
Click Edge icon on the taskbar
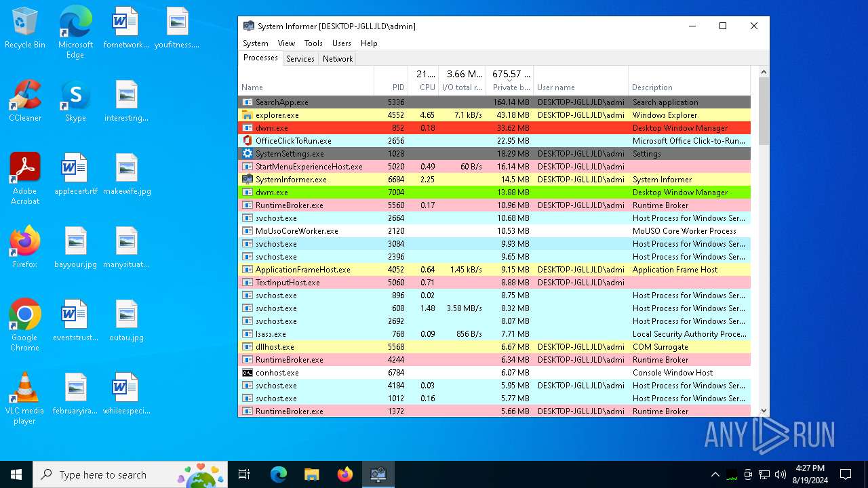pyautogui.click(x=278, y=474)
